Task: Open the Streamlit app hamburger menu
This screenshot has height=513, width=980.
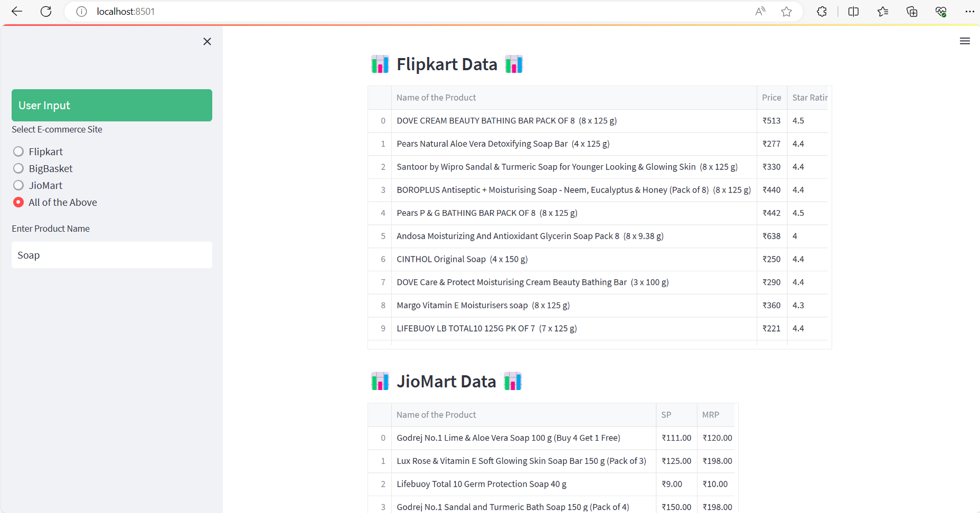Action: (x=965, y=41)
